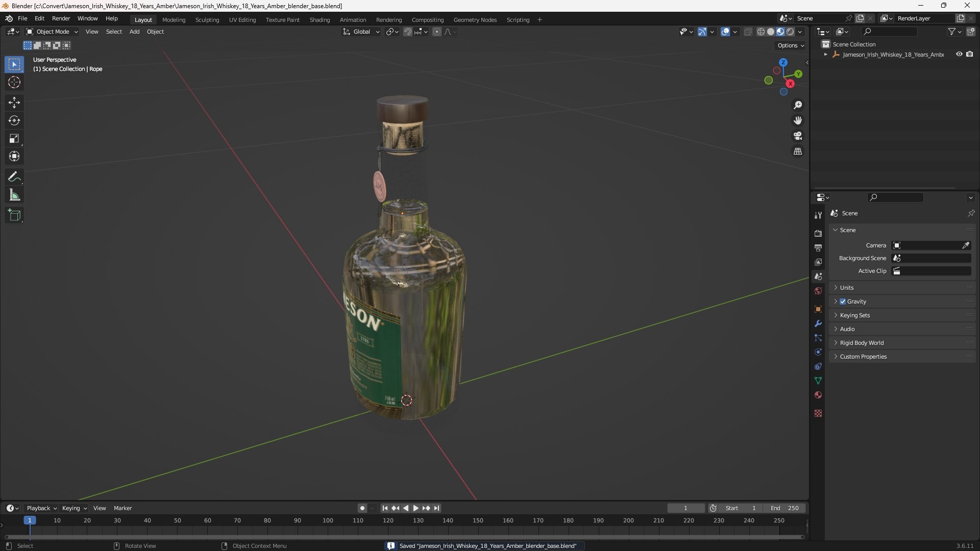
Task: Select the Cursor tool in toolbar
Action: [14, 82]
